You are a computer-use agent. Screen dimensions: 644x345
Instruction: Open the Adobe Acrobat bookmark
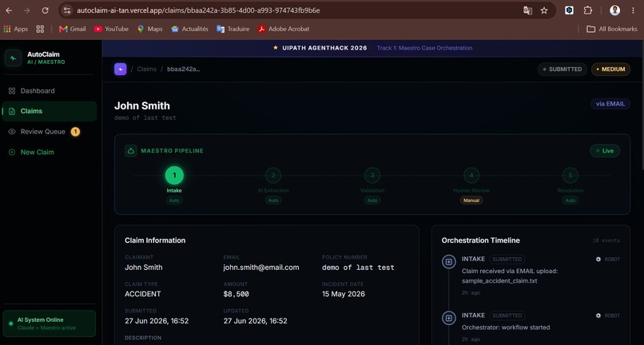tap(284, 30)
